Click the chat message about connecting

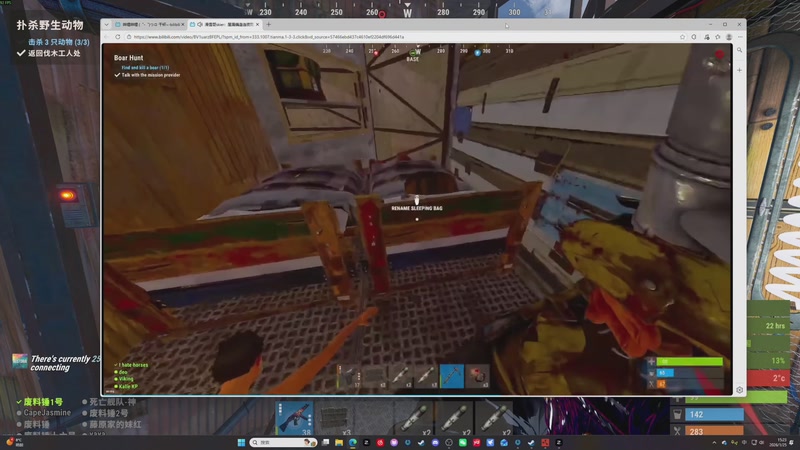point(65,363)
